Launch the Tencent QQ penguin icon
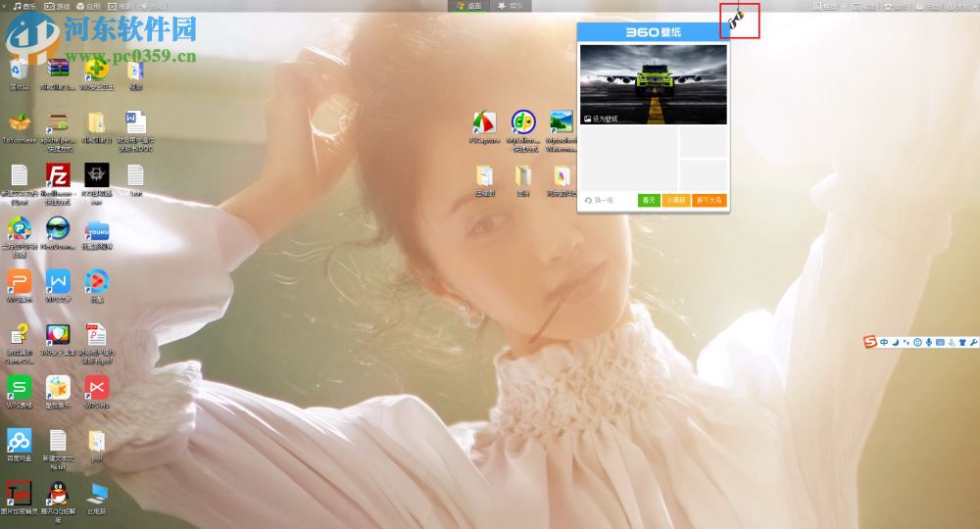 point(58,493)
